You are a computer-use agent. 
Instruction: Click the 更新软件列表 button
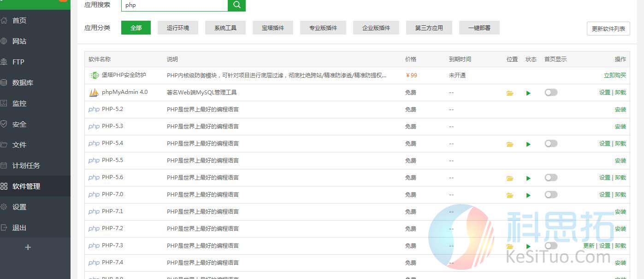pos(608,29)
